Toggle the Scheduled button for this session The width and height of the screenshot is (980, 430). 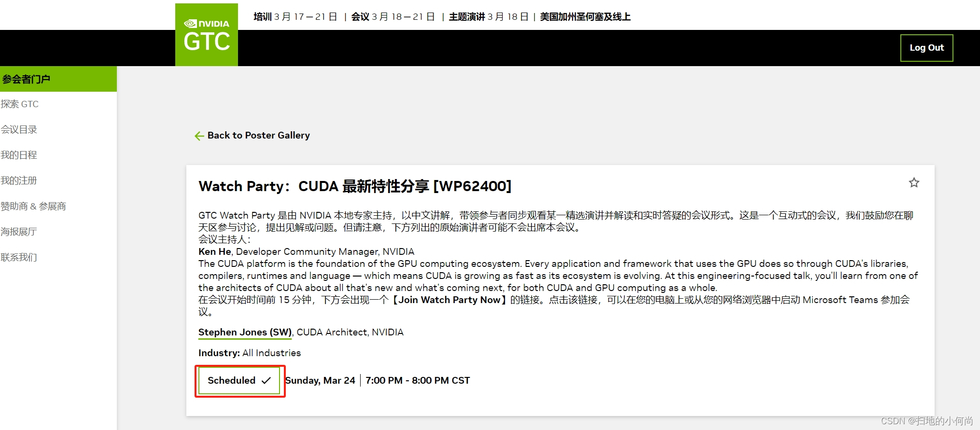click(x=239, y=380)
